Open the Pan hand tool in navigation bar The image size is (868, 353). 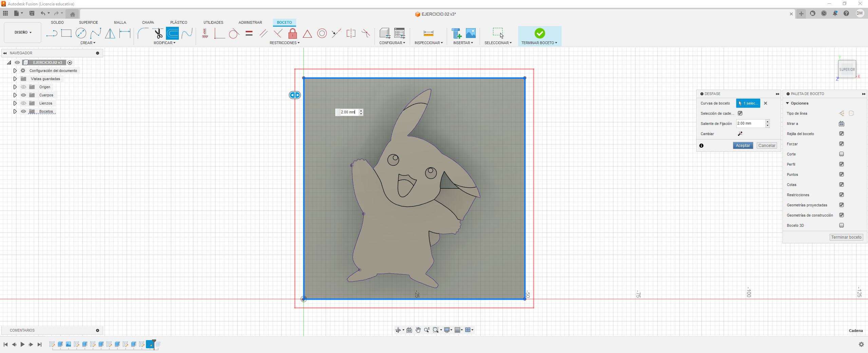(418, 330)
